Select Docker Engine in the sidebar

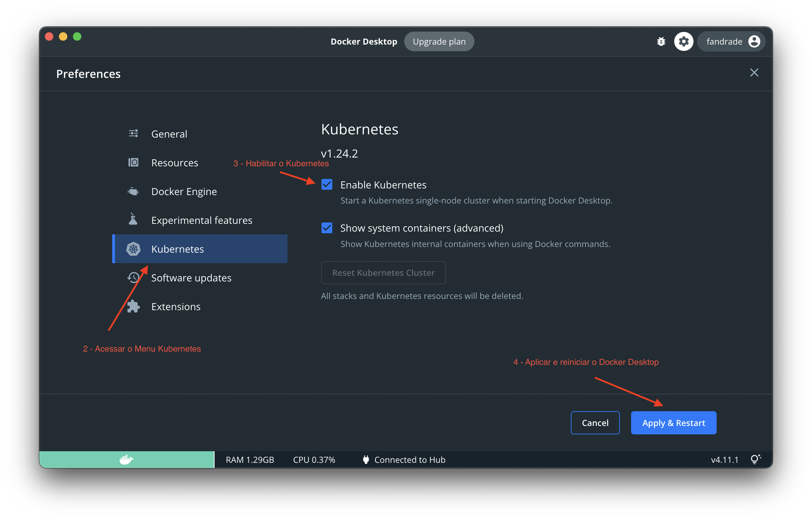tap(200, 192)
